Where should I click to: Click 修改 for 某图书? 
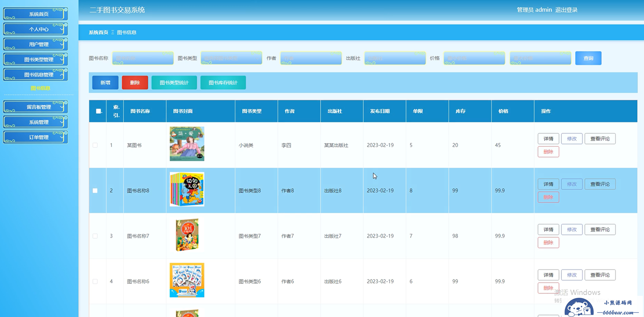pos(572,138)
